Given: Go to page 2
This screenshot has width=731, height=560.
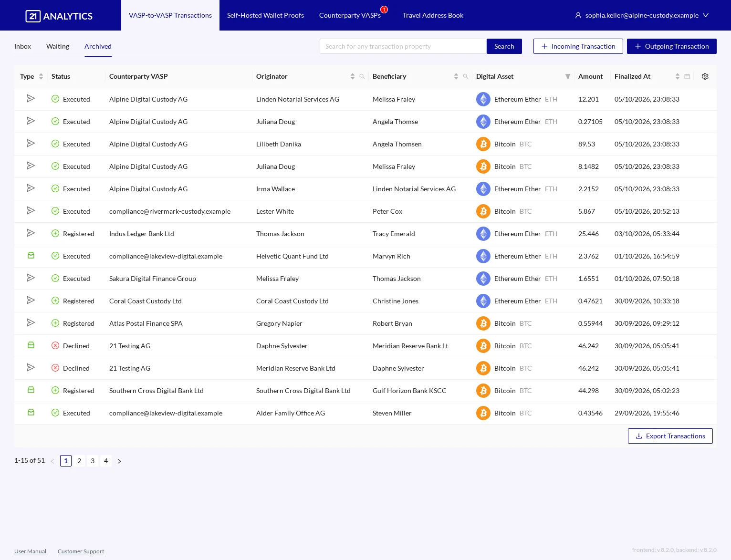Looking at the screenshot, I should click(79, 461).
